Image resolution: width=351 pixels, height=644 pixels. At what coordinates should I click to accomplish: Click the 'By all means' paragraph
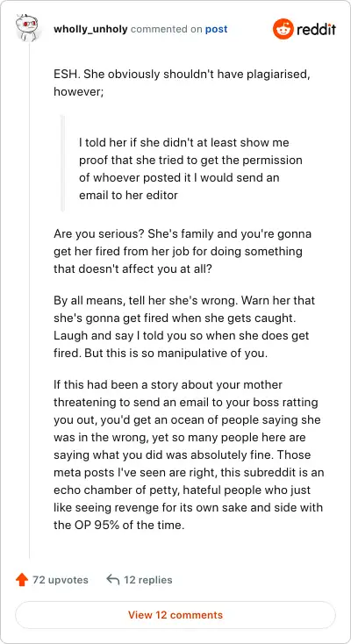point(184,326)
